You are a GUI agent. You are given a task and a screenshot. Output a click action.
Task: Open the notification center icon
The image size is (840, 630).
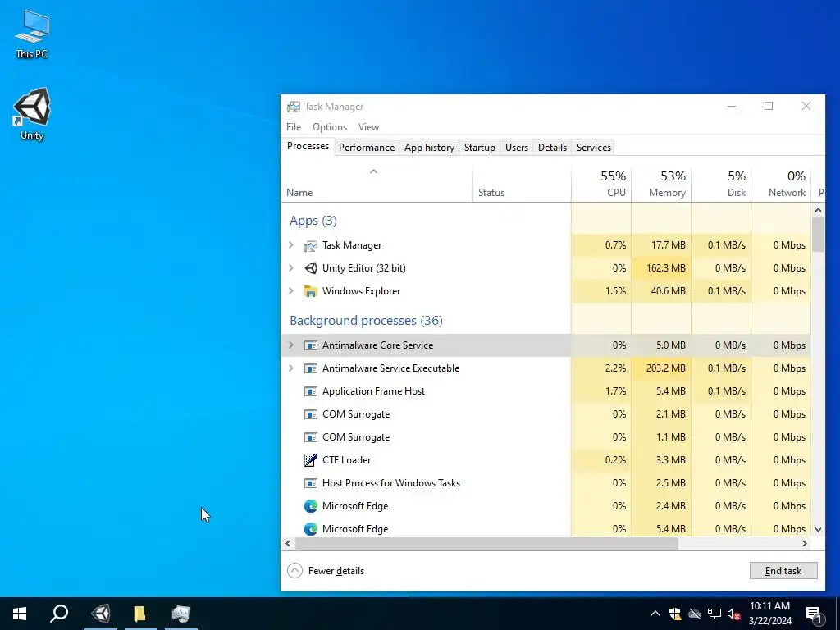coord(814,614)
